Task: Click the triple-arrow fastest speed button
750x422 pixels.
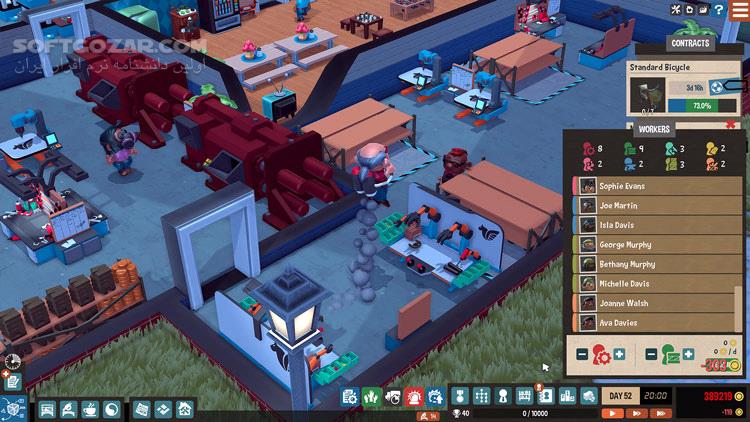Action: pyautogui.click(x=661, y=413)
